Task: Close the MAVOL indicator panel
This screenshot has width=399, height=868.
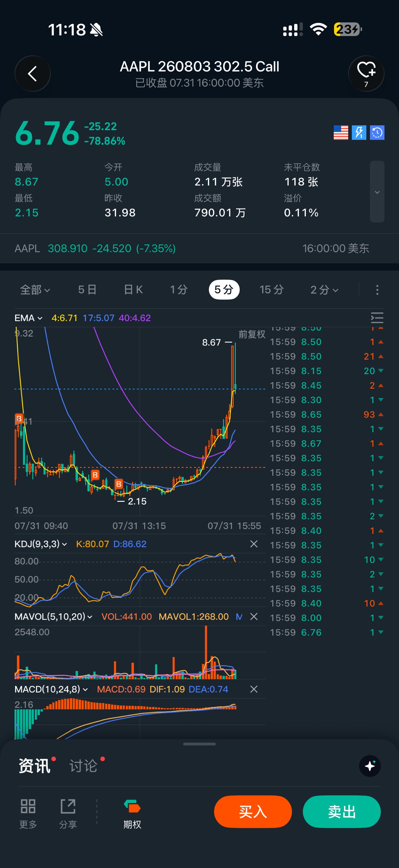Action: pos(254,616)
